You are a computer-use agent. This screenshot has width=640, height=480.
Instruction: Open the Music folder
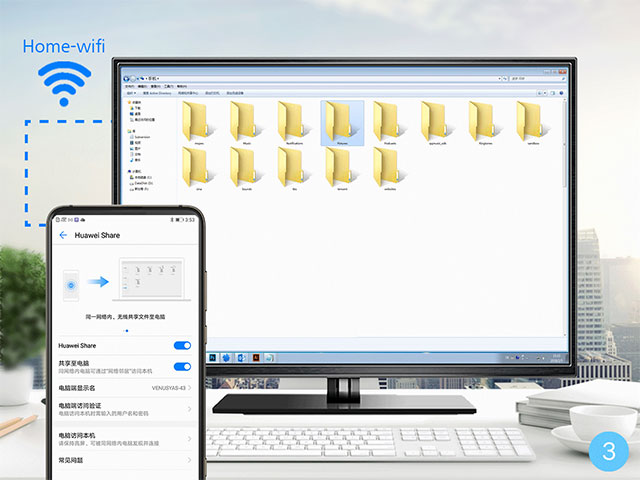click(243, 122)
